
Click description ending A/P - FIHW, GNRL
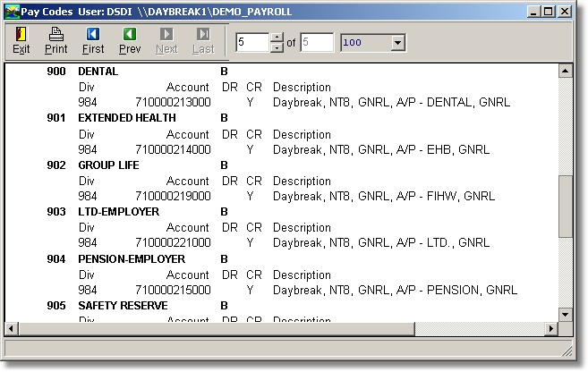pyautogui.click(x=384, y=197)
